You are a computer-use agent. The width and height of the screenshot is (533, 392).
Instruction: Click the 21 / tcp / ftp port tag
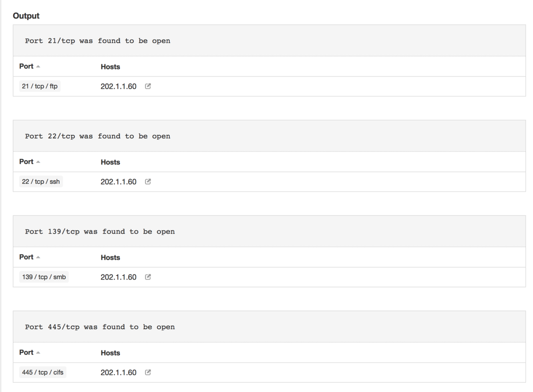click(x=40, y=86)
